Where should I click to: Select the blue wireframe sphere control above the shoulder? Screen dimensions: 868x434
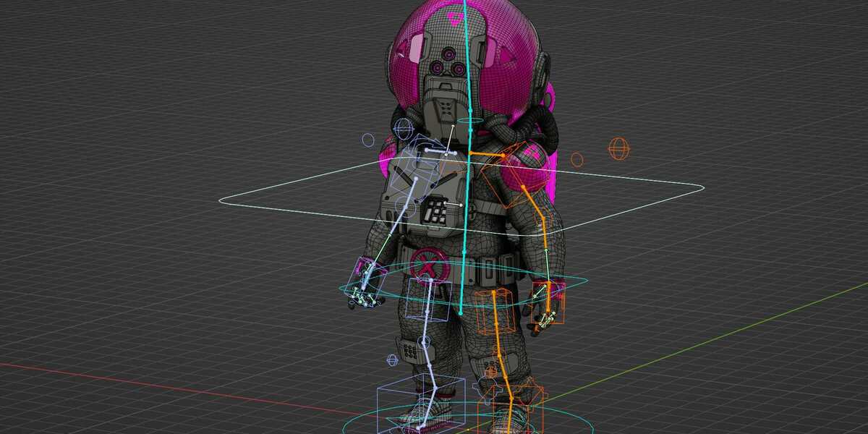[404, 129]
